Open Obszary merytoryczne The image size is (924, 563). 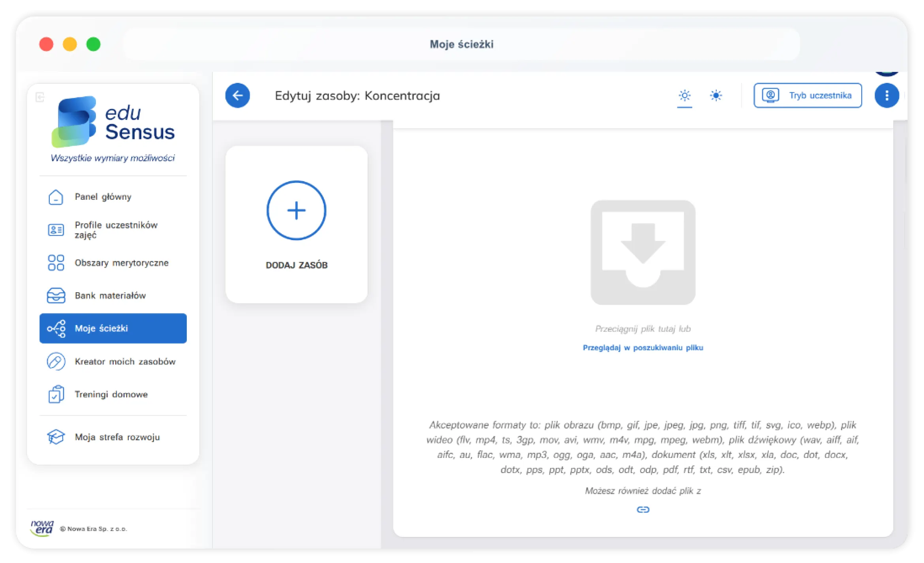click(113, 263)
